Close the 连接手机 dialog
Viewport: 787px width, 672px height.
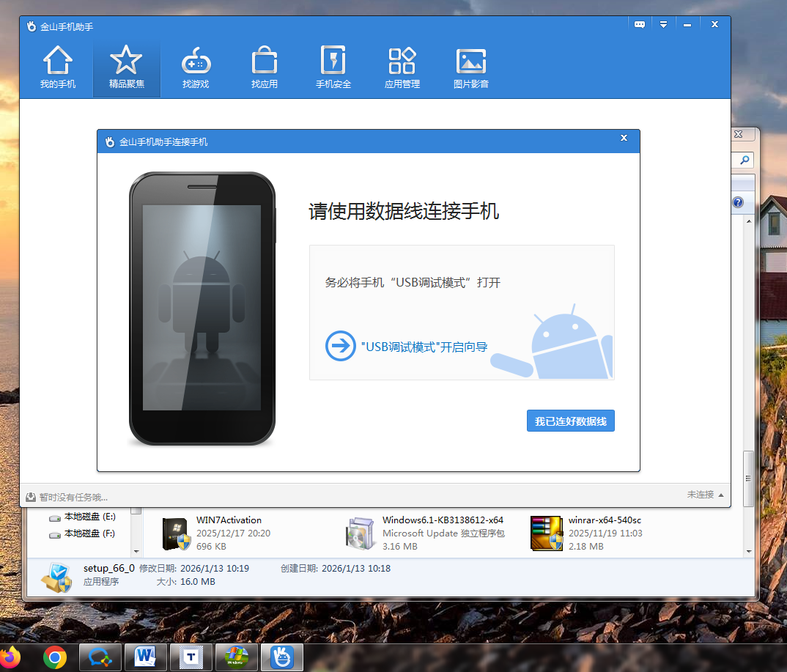[x=624, y=138]
